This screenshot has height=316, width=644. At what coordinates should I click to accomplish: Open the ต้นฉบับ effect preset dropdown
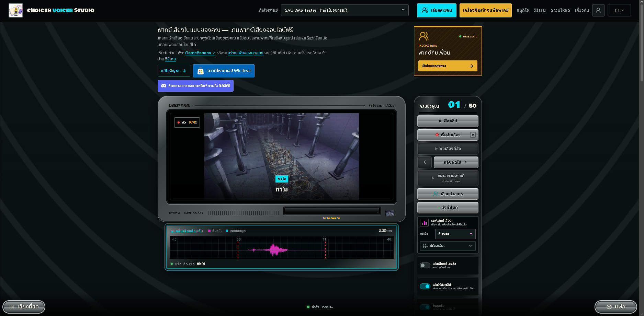(455, 234)
